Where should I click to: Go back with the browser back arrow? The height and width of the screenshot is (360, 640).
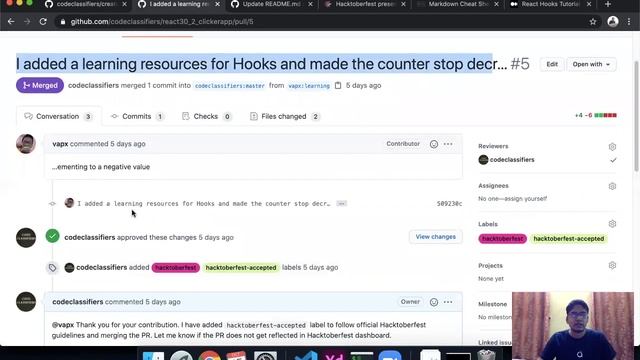(x=11, y=22)
